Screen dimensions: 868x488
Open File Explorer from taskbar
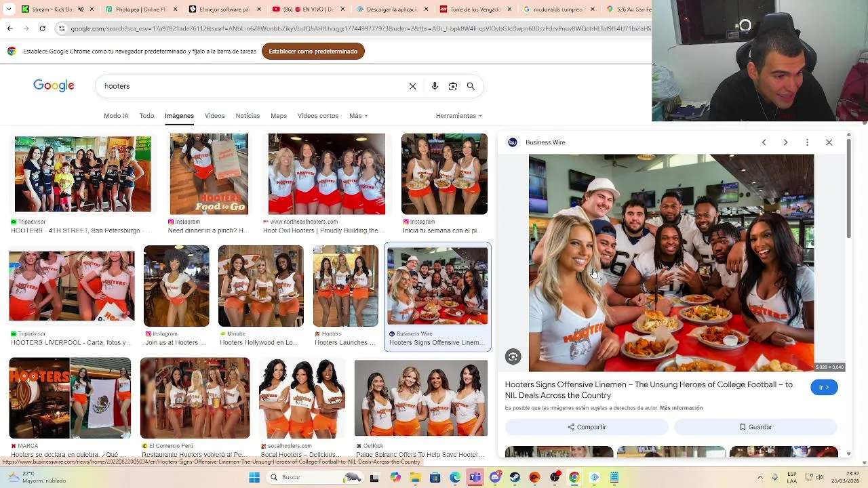click(x=415, y=477)
